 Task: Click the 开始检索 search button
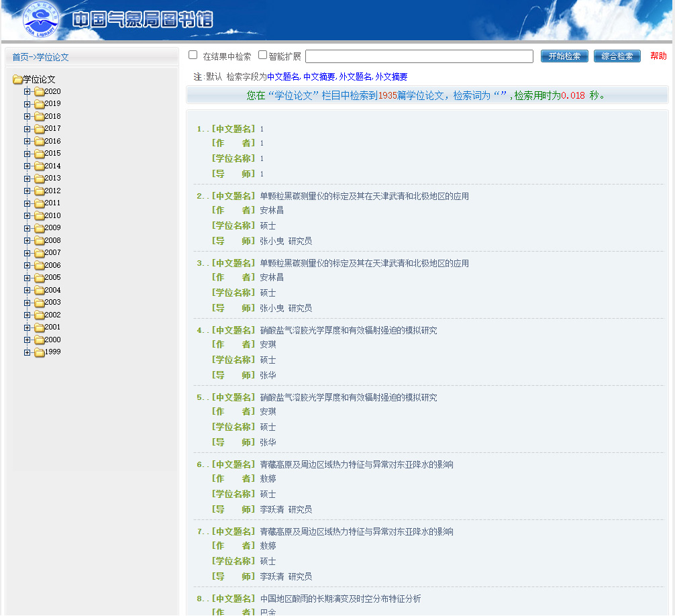click(564, 56)
